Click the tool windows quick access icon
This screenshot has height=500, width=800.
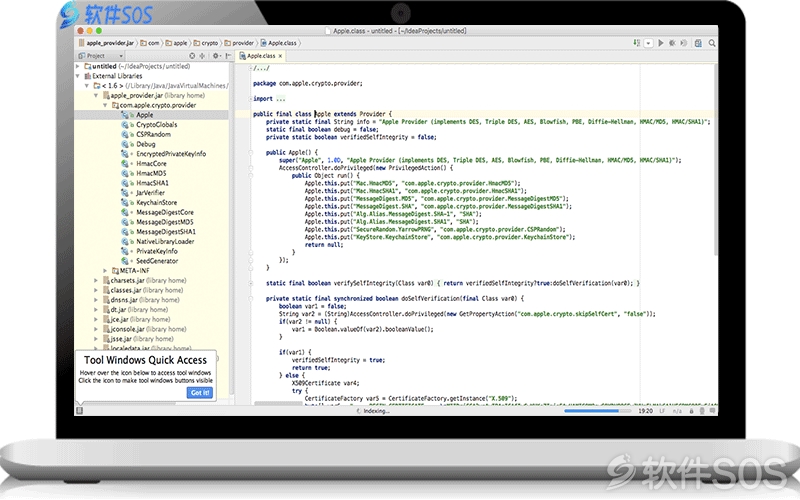(80, 410)
